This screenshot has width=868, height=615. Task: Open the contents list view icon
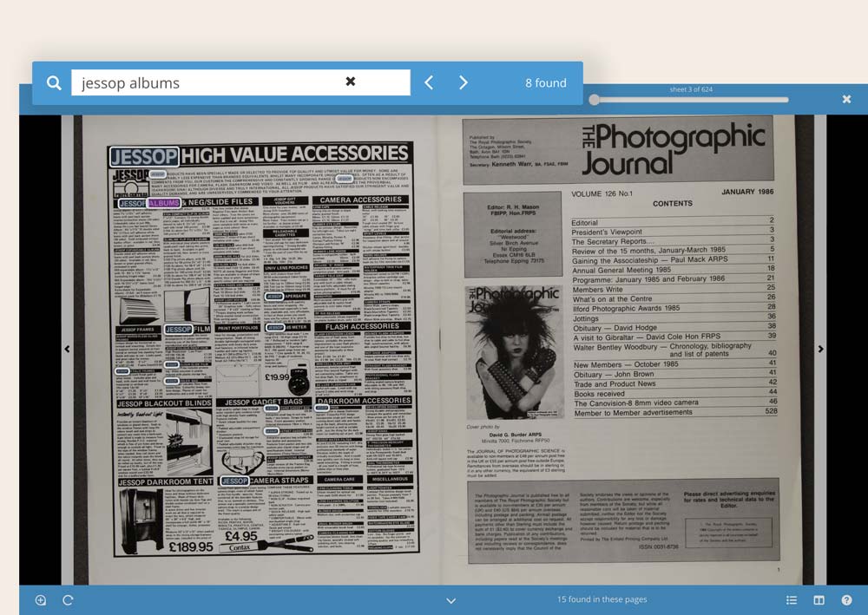[792, 600]
